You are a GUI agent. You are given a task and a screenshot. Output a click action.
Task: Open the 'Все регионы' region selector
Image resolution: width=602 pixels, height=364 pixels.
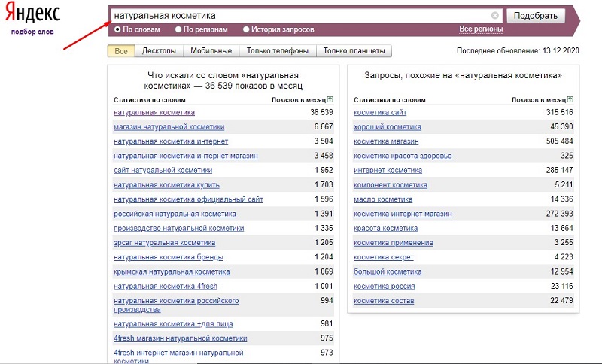(481, 29)
